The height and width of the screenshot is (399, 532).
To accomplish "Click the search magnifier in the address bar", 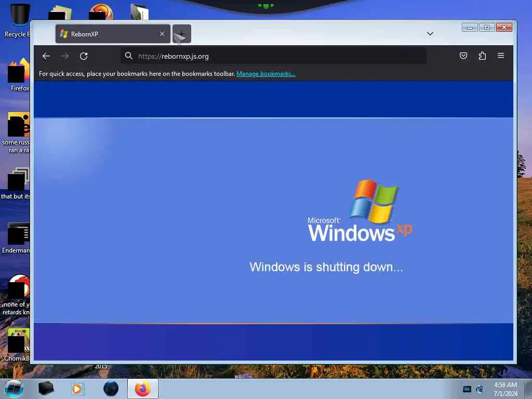I will tap(129, 56).
